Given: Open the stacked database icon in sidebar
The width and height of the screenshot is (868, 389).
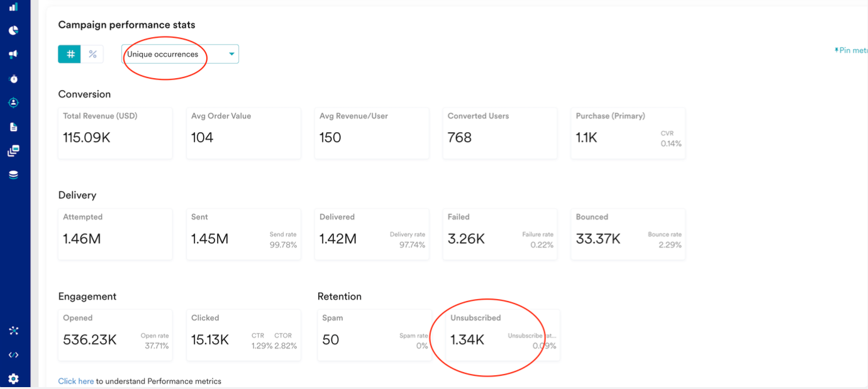Looking at the screenshot, I should [x=13, y=175].
